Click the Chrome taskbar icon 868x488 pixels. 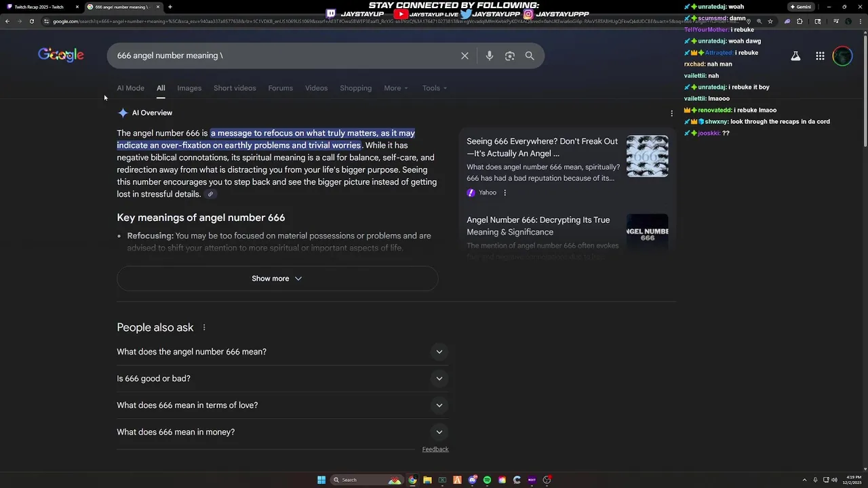[412, 480]
